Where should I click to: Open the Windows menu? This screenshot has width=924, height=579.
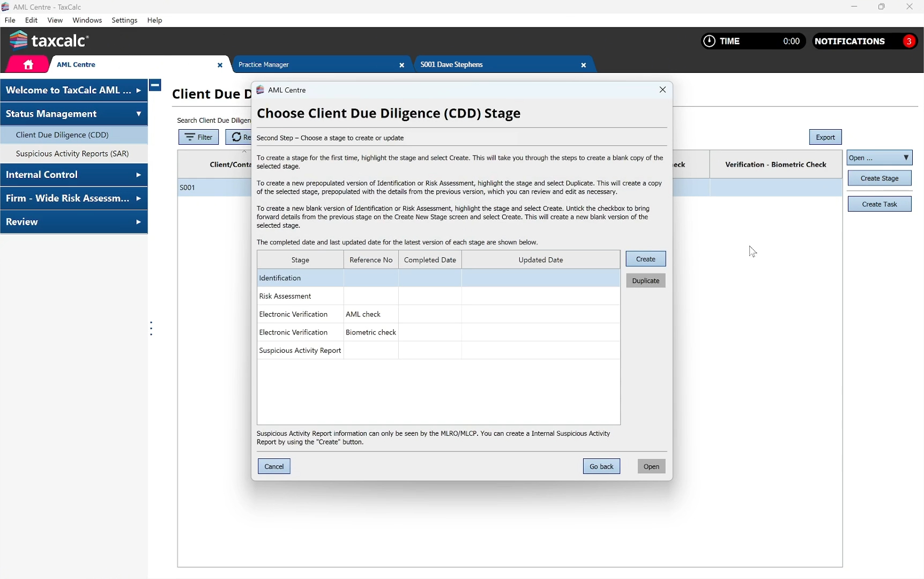coord(87,20)
